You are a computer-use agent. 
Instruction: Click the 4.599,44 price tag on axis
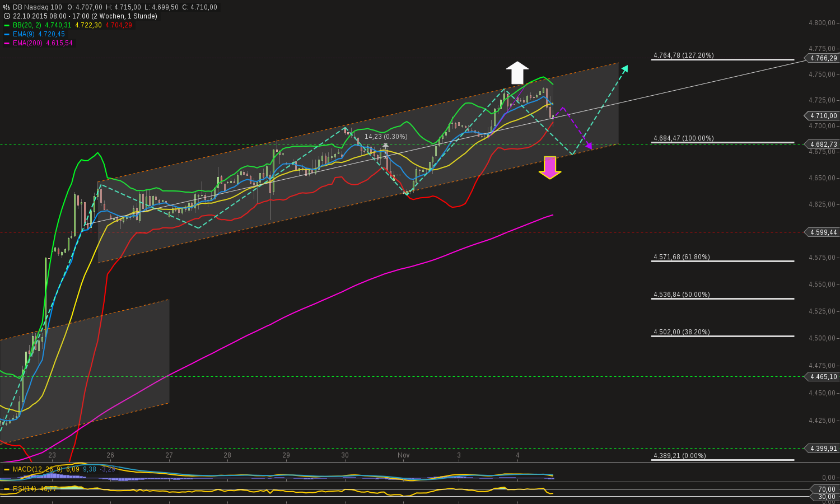[x=822, y=232]
